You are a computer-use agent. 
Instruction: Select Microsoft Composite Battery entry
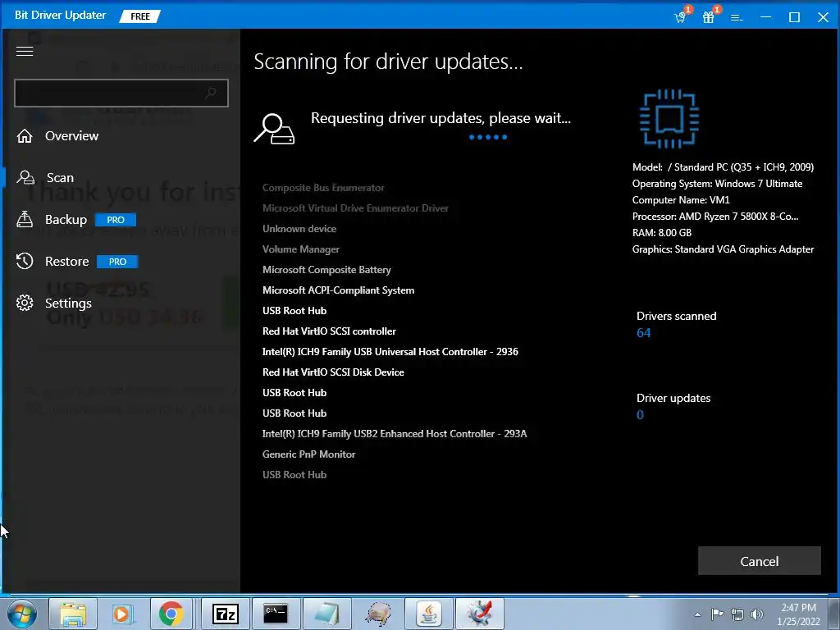[x=326, y=269]
